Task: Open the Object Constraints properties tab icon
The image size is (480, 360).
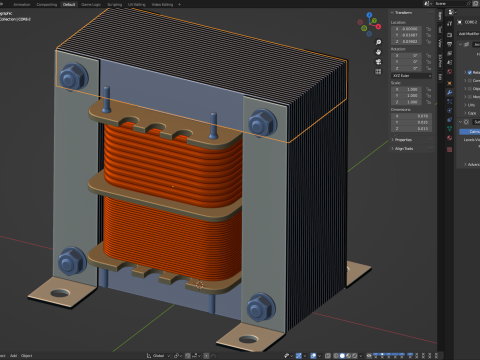Action: click(449, 119)
